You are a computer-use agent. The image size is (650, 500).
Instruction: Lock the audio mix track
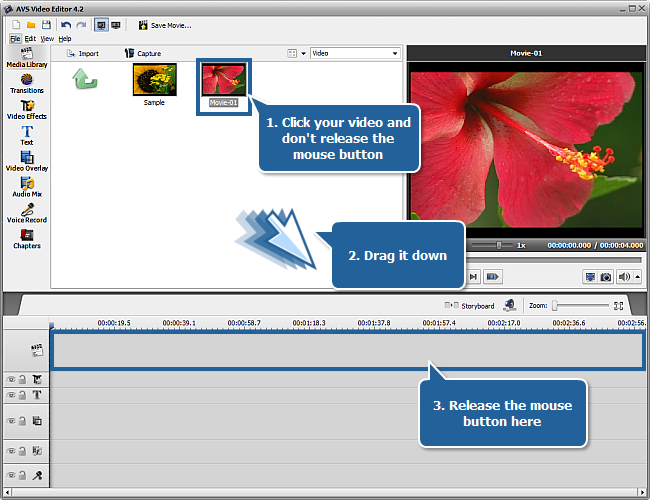coord(22,451)
